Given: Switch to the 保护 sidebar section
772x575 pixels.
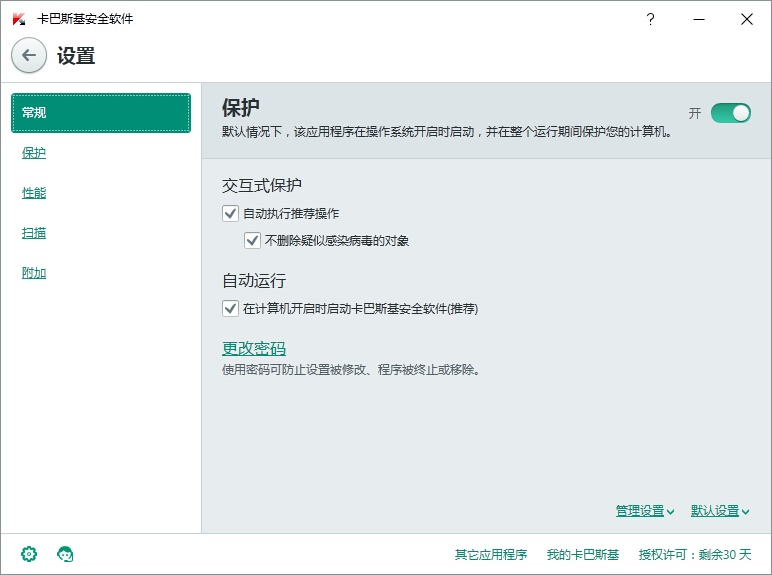Looking at the screenshot, I should point(34,153).
